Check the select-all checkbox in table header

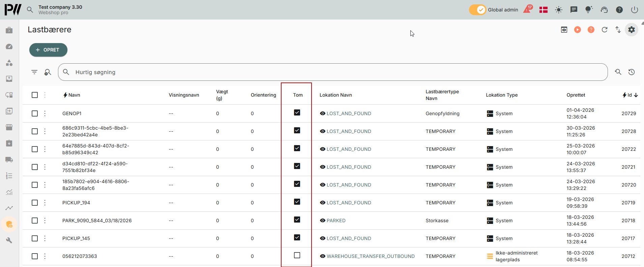[35, 95]
